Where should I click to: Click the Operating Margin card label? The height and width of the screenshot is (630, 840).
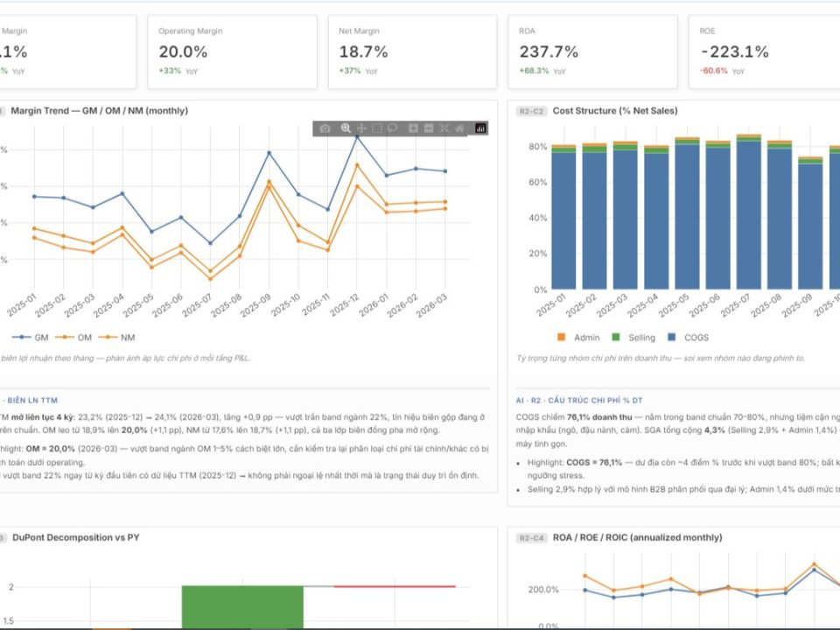tap(190, 31)
